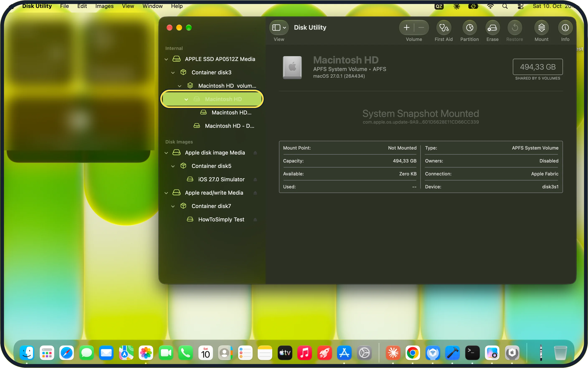Viewport: 588px width, 368px height.
Task: Click the battery charging menu bar icon
Action: pyautogui.click(x=473, y=6)
